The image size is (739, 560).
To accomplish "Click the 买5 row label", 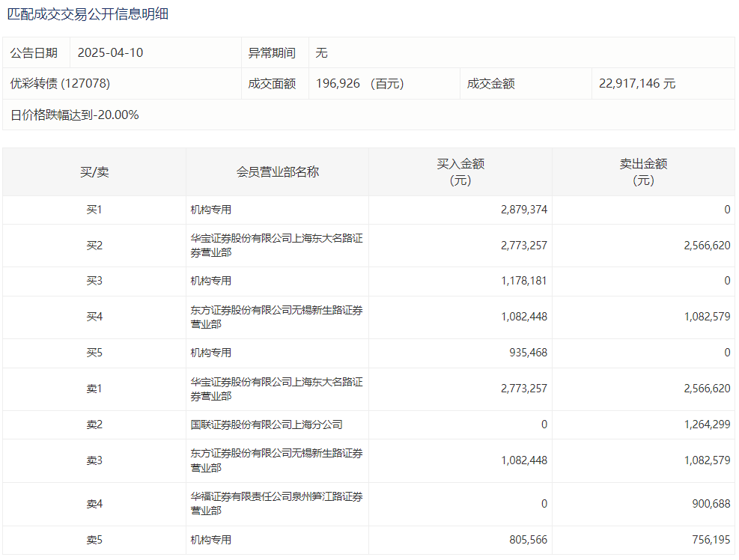I will pyautogui.click(x=94, y=353).
